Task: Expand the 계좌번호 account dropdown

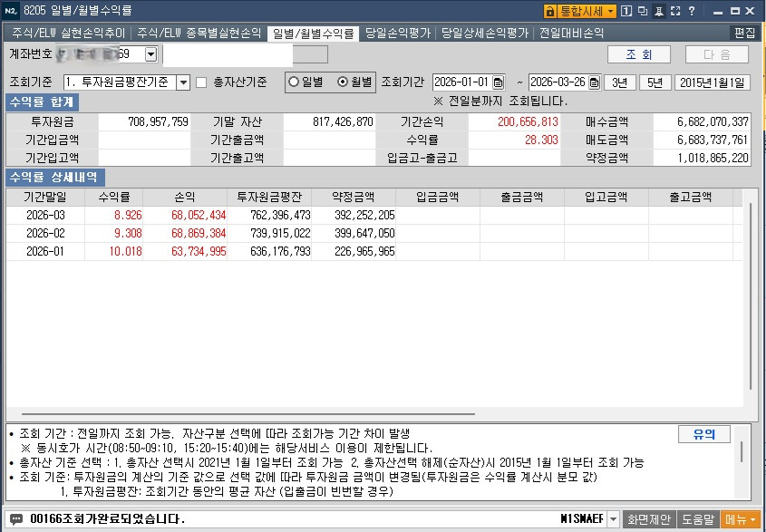Action: pyautogui.click(x=150, y=54)
